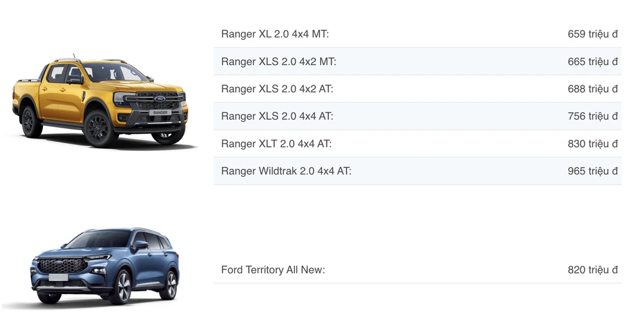This screenshot has width=644, height=321.
Task: Click the 756 triệu đ price
Action: coord(592,117)
